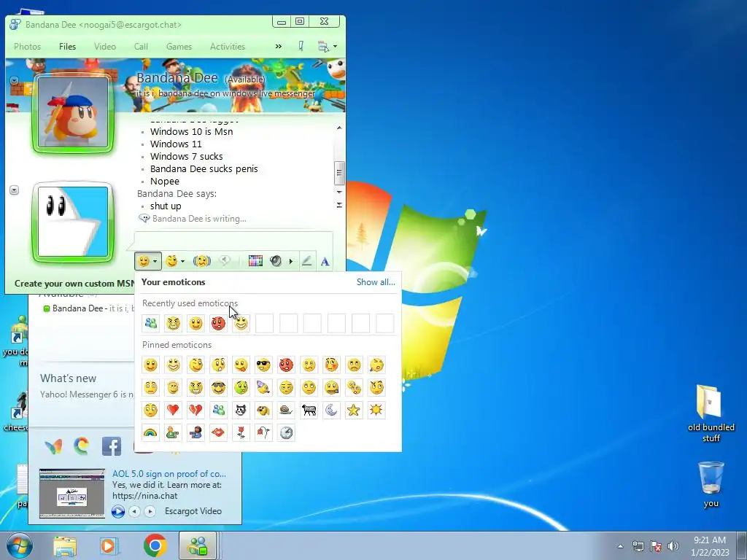The height and width of the screenshot is (560, 747).
Task: Choose the broken heart emoticon
Action: pyautogui.click(x=196, y=410)
